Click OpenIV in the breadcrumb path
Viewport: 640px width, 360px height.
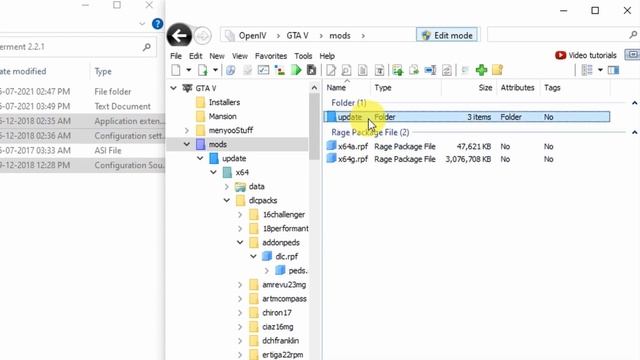coord(252,36)
